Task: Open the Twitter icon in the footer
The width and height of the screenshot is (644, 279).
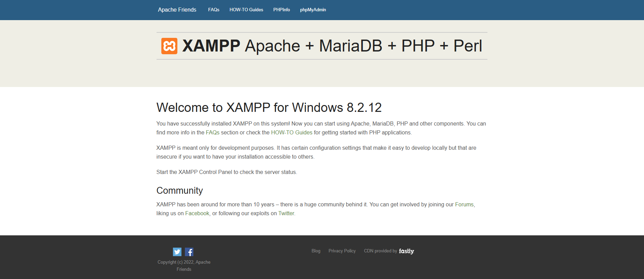Action: [x=177, y=252]
